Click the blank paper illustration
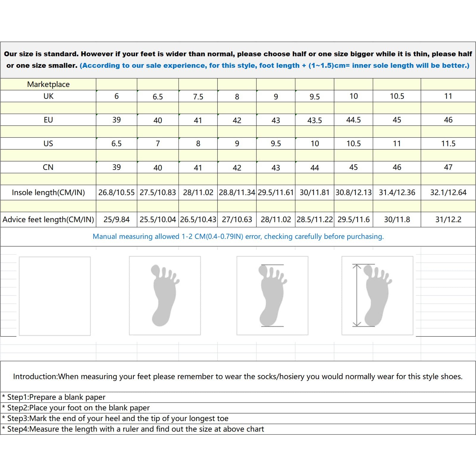The image size is (476, 476). (55, 296)
